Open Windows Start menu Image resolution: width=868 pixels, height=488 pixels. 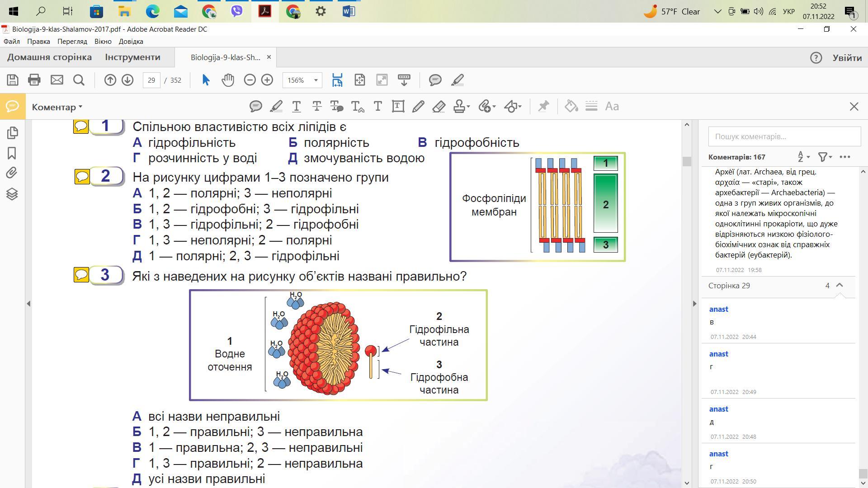click(14, 11)
